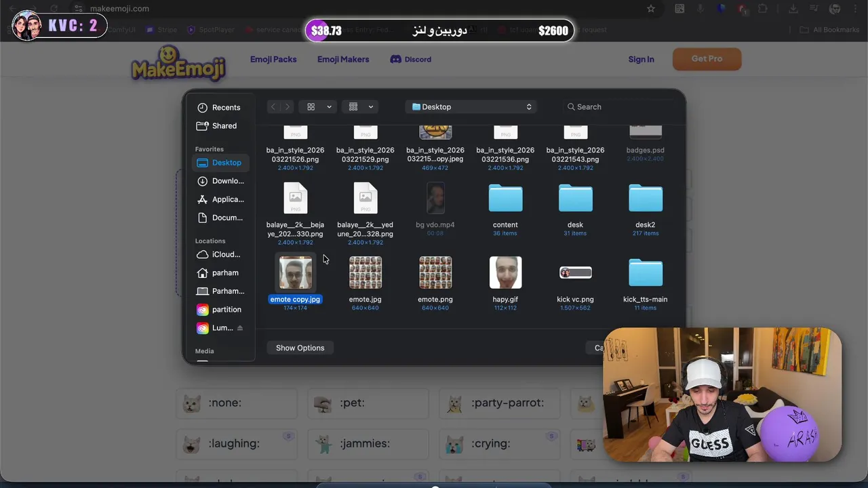Click the Sign In link
The height and width of the screenshot is (488, 868).
(641, 59)
